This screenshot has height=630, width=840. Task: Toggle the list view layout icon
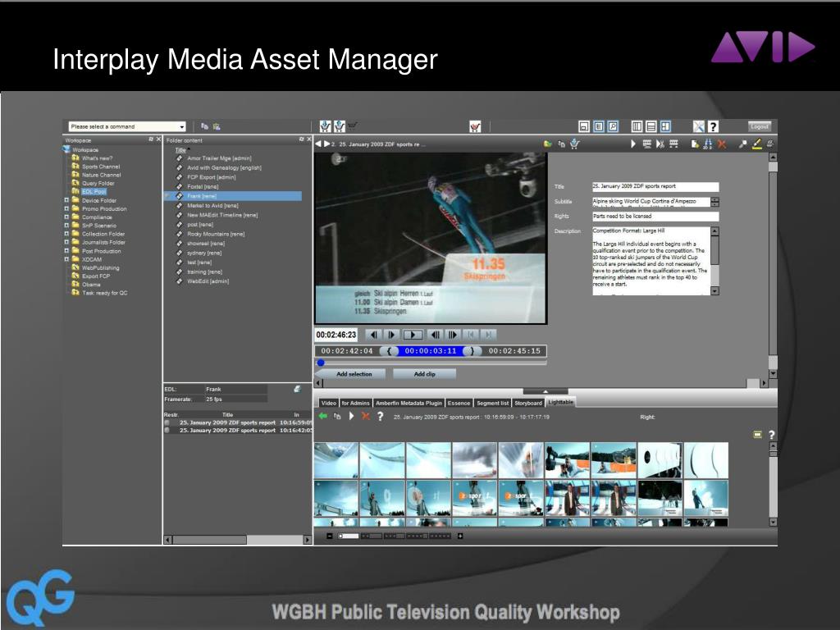tap(598, 126)
